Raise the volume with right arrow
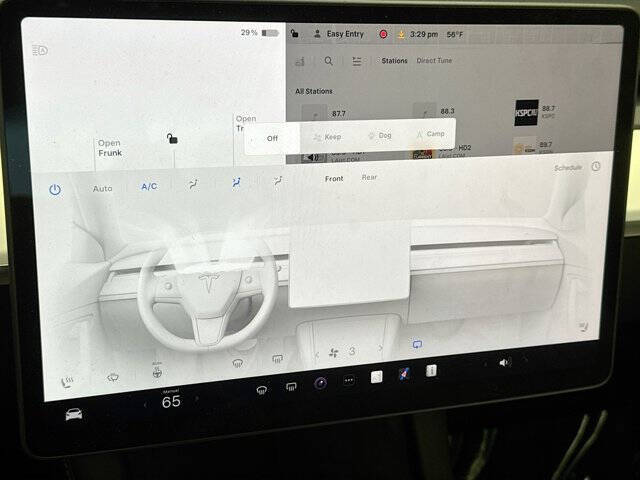 (526, 360)
